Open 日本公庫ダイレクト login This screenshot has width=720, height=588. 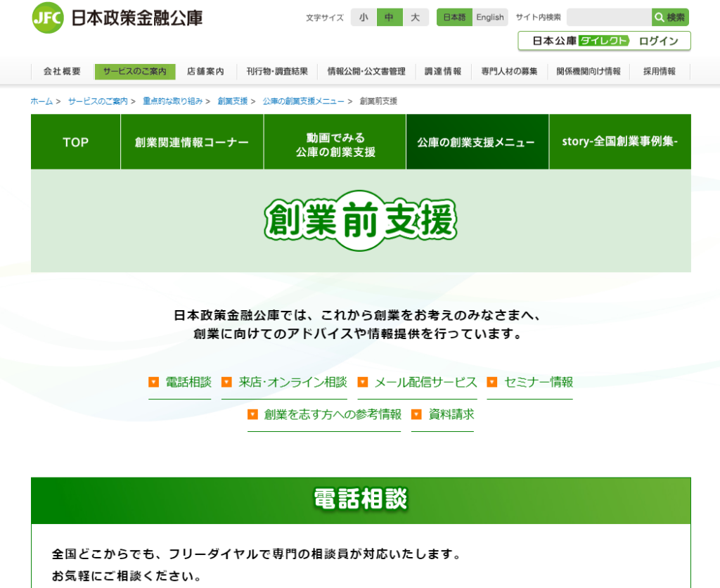pyautogui.click(x=604, y=41)
